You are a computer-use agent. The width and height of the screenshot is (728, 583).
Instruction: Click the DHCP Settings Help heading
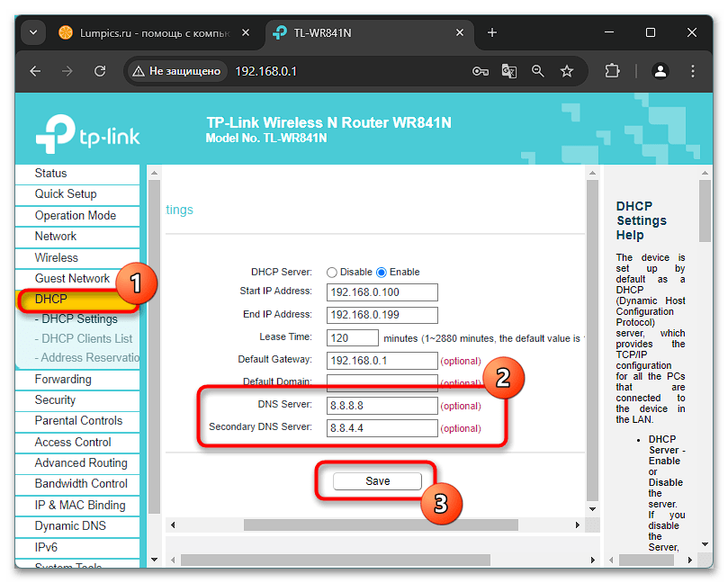(642, 220)
